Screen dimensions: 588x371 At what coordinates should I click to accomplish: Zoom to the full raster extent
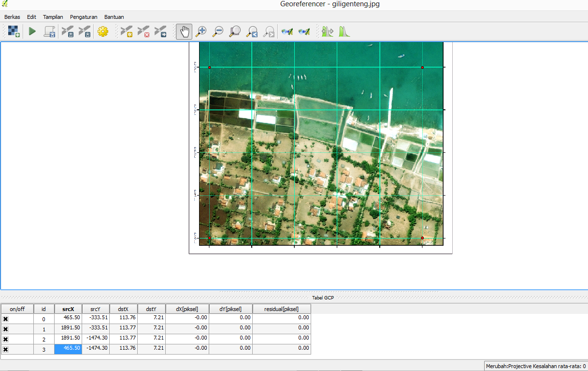click(x=235, y=30)
